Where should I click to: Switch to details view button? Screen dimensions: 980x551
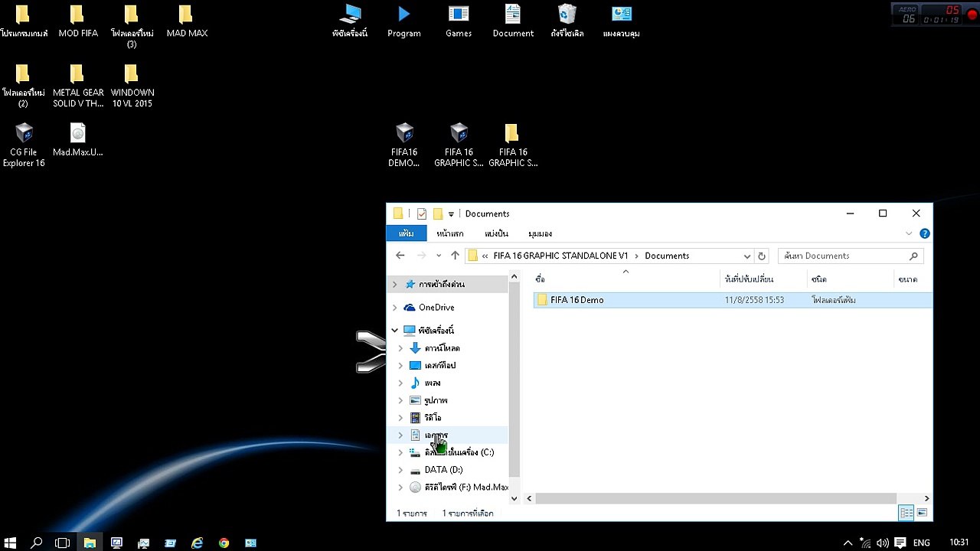tap(906, 513)
